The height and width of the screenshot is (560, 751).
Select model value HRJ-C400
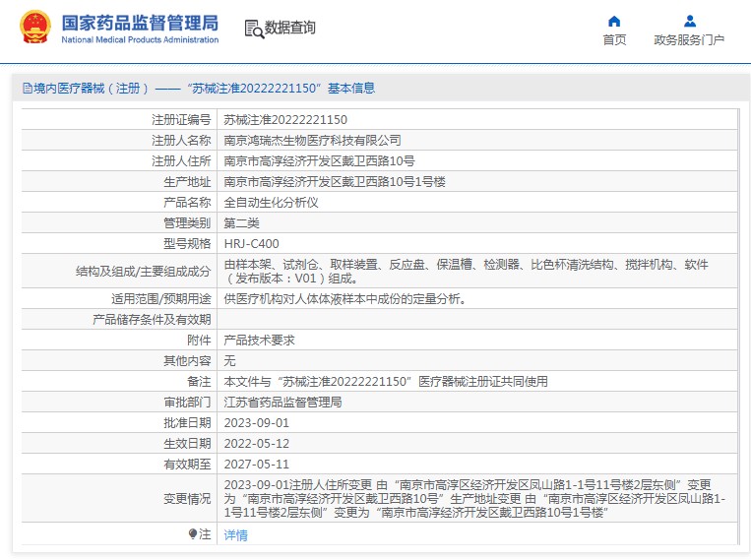(x=252, y=243)
